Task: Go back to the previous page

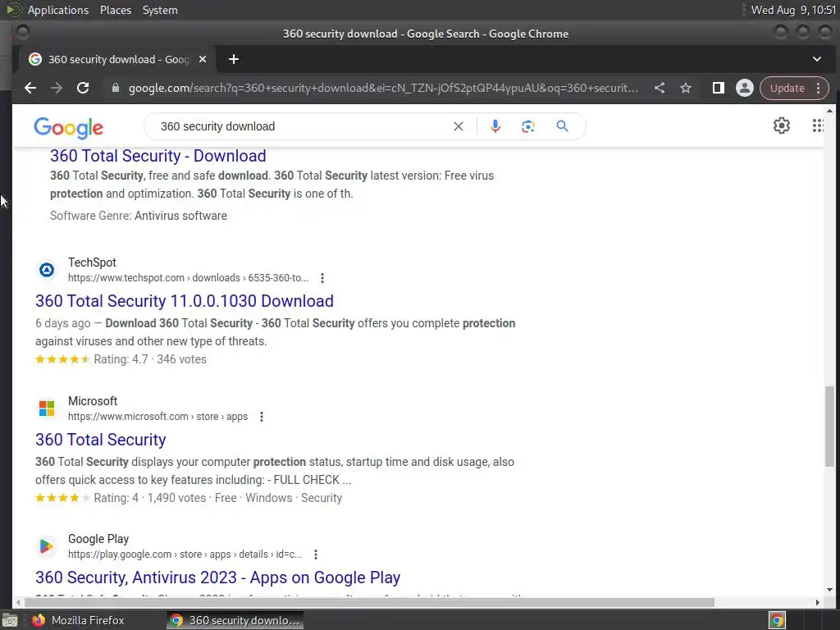Action: (x=30, y=88)
